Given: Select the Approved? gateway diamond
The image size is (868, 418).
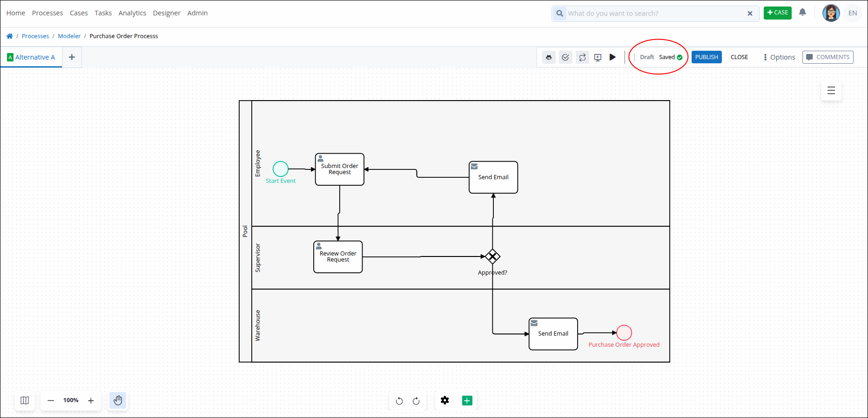Looking at the screenshot, I should [x=492, y=256].
